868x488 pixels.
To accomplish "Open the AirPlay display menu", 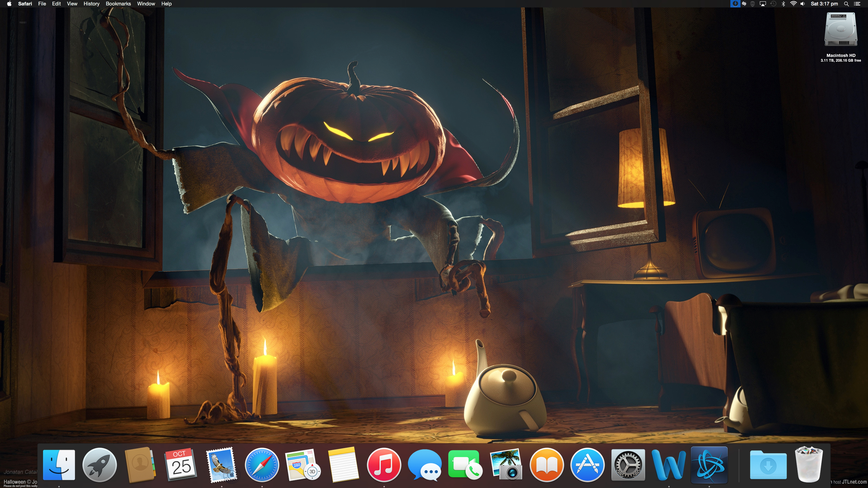I will (x=763, y=4).
